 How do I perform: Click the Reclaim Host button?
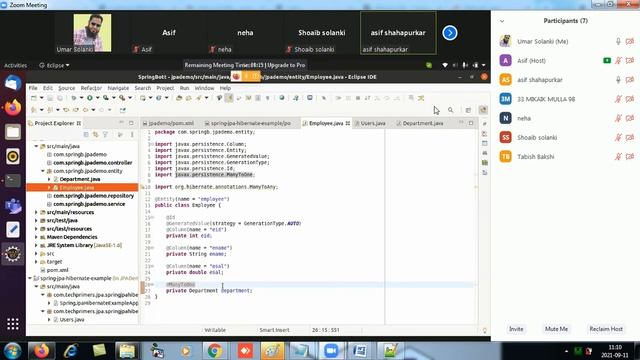[x=606, y=329]
